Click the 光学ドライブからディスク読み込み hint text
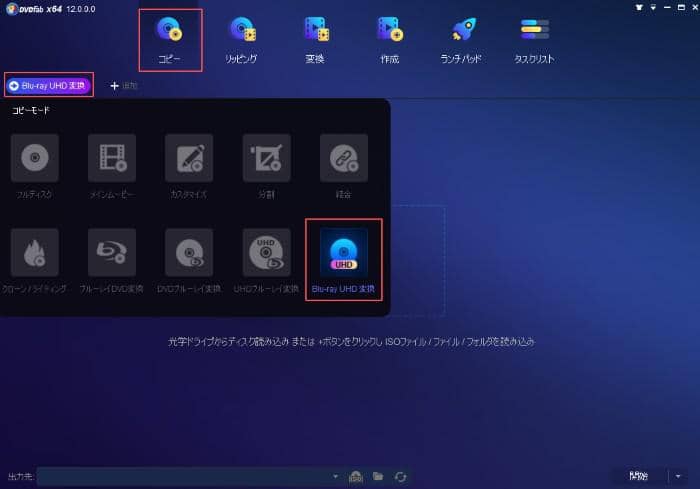Screen dimensions: 700x489 tap(352, 342)
